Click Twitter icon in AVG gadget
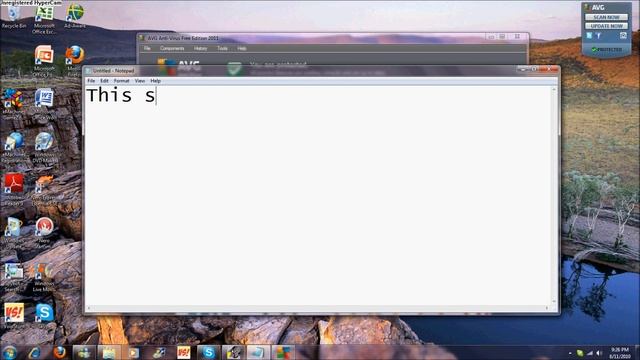The image size is (640, 360). tap(589, 36)
